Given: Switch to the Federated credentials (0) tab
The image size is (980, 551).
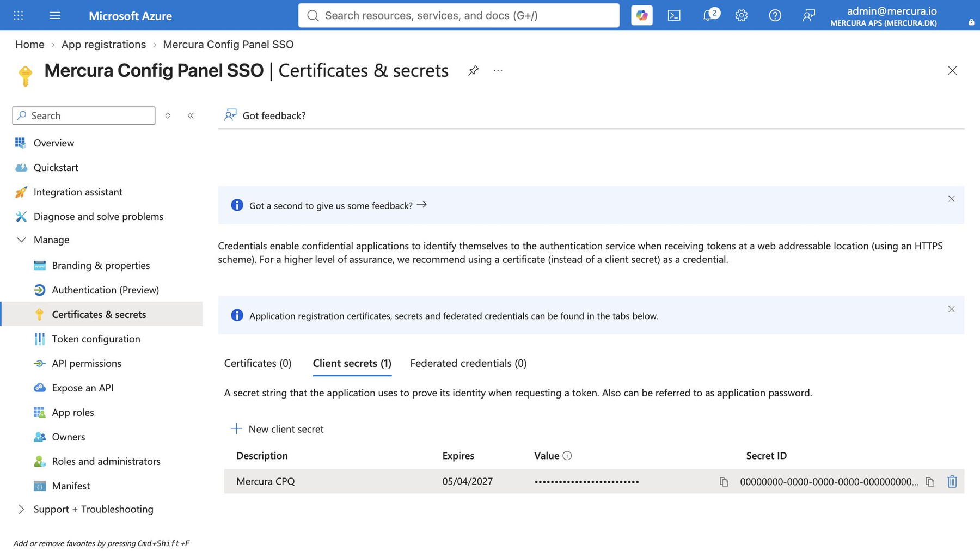Looking at the screenshot, I should (x=468, y=363).
